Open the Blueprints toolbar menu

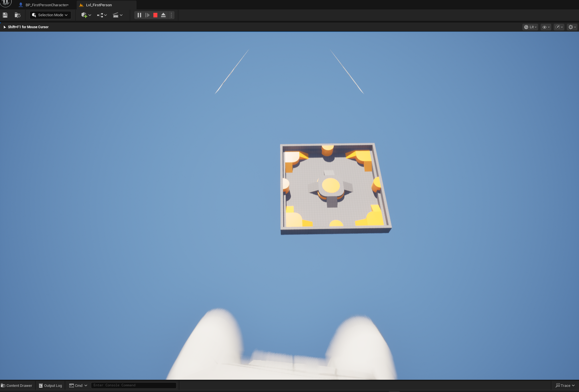pos(102,15)
